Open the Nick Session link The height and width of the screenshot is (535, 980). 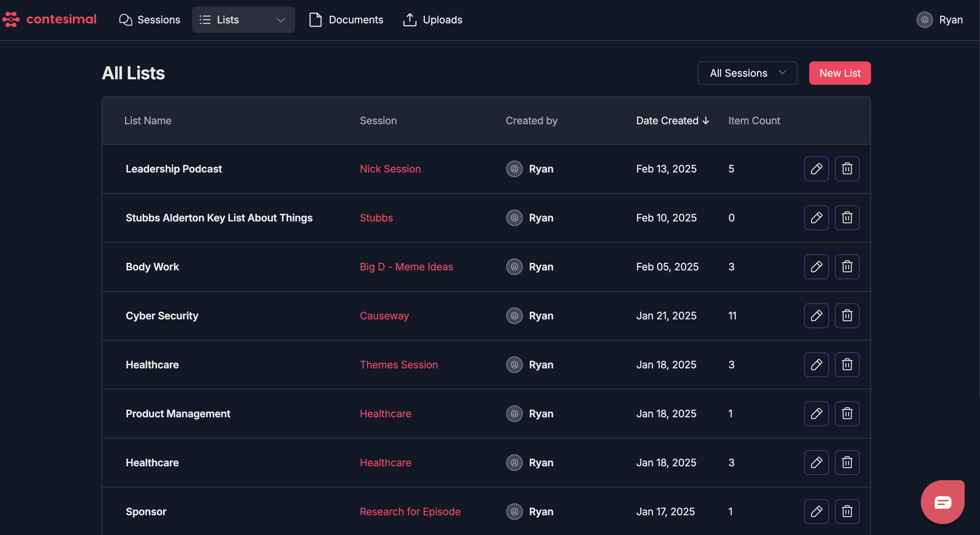pyautogui.click(x=390, y=169)
